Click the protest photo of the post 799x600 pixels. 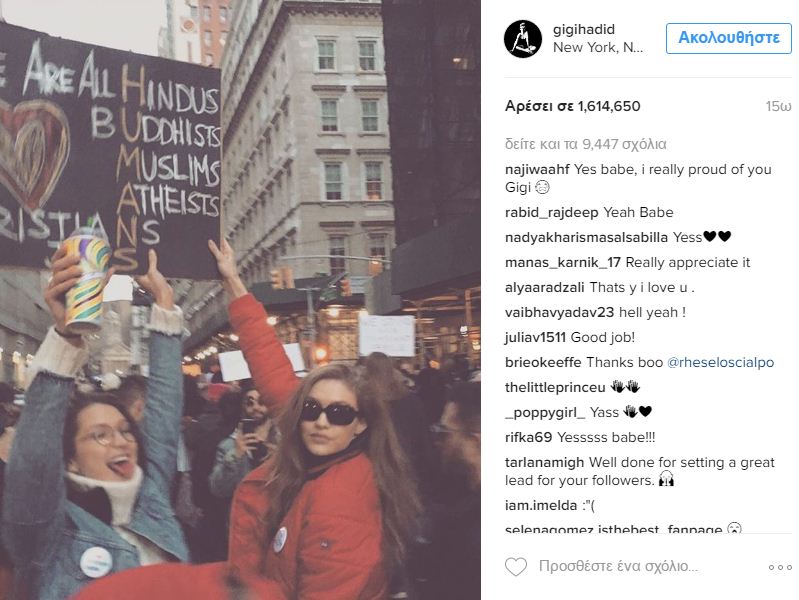pyautogui.click(x=240, y=300)
